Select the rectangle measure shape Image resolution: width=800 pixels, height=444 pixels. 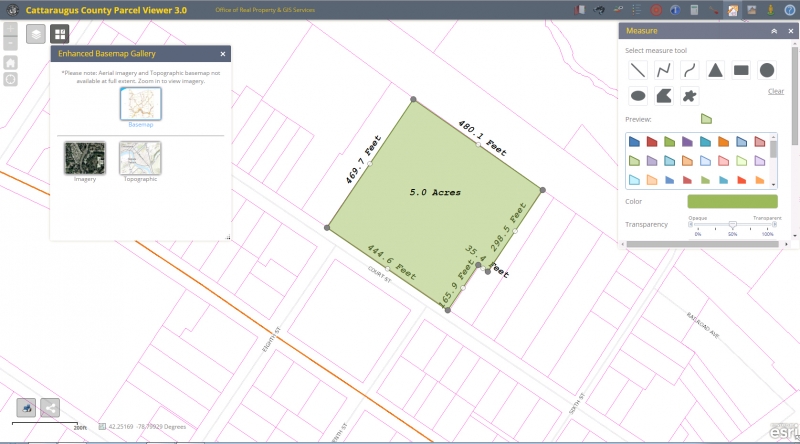click(741, 70)
